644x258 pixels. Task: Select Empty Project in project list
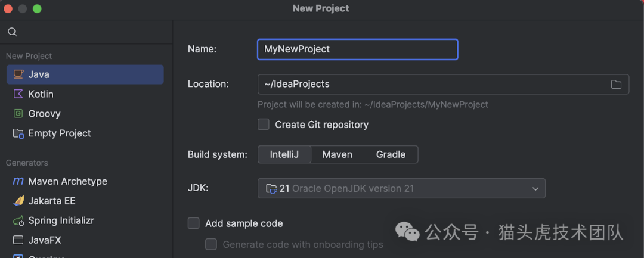(60, 133)
